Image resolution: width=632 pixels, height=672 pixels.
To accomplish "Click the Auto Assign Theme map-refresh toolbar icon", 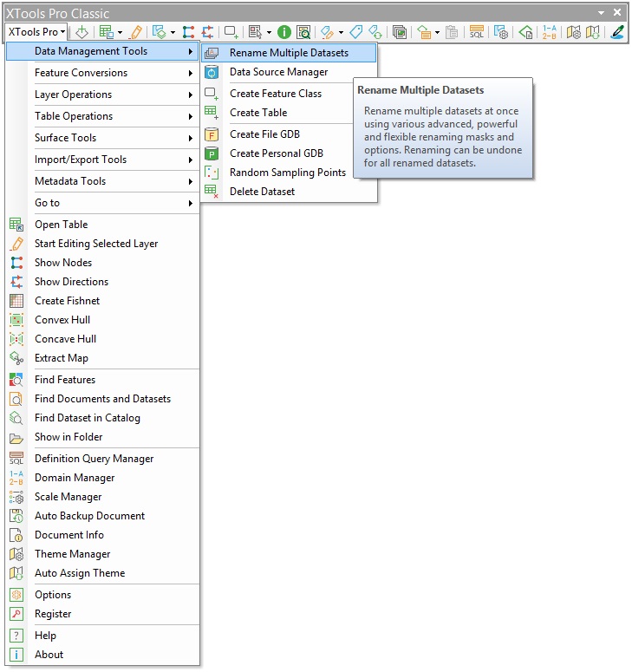I will tap(593, 32).
